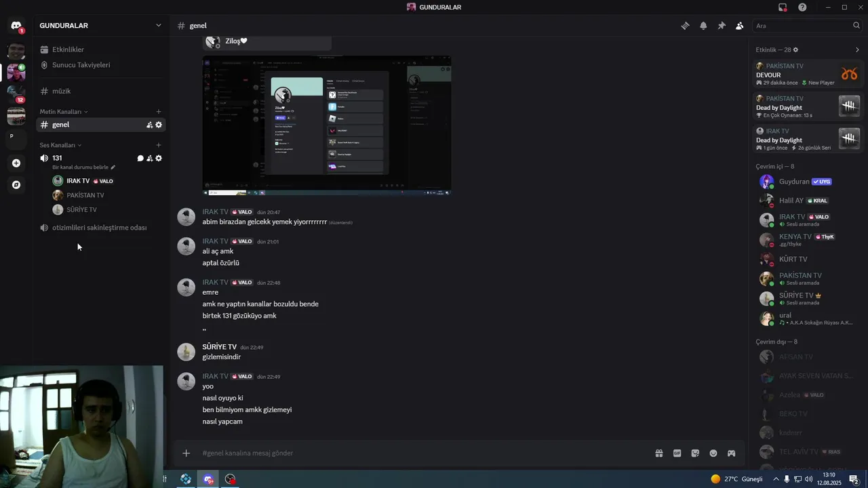Open the Discover servers compass icon
The height and width of the screenshot is (488, 868).
(16, 184)
